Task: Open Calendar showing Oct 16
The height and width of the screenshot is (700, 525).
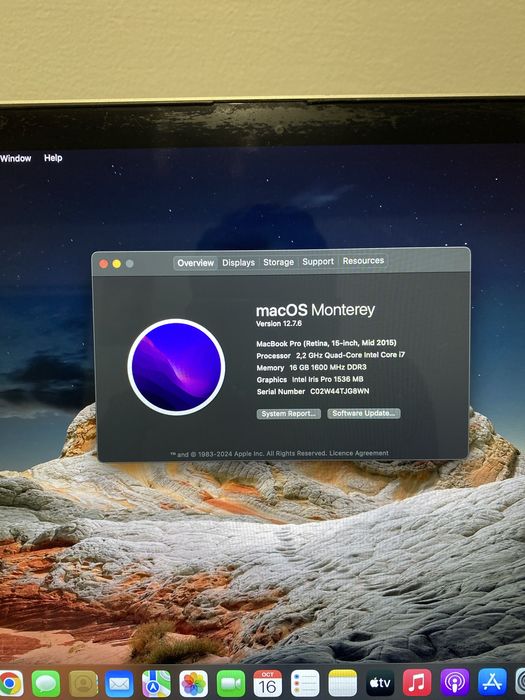Action: tap(268, 683)
